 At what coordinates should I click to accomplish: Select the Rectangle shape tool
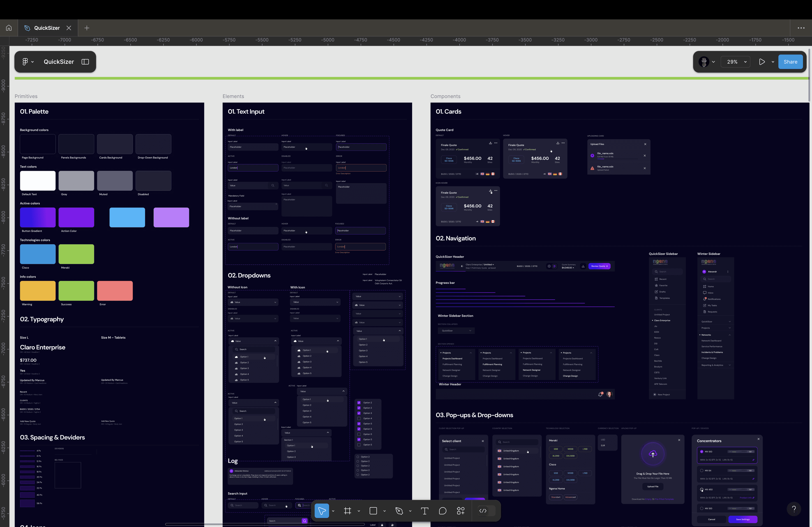(x=373, y=511)
